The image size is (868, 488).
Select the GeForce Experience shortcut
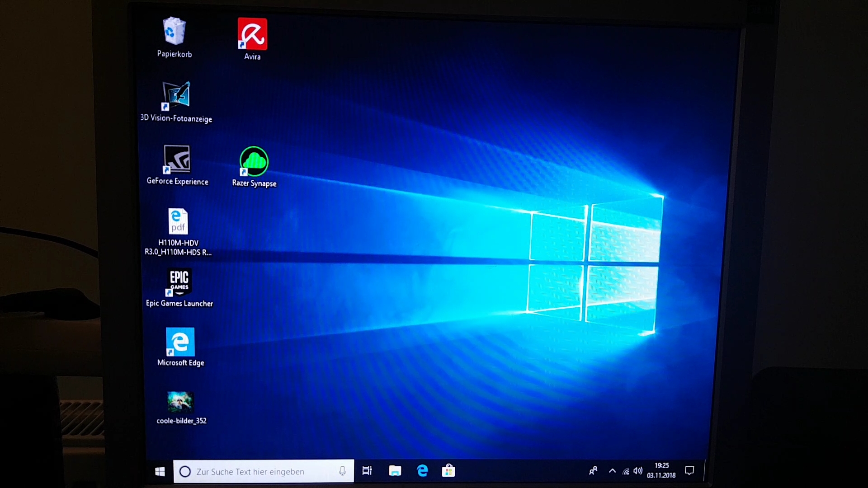click(177, 159)
